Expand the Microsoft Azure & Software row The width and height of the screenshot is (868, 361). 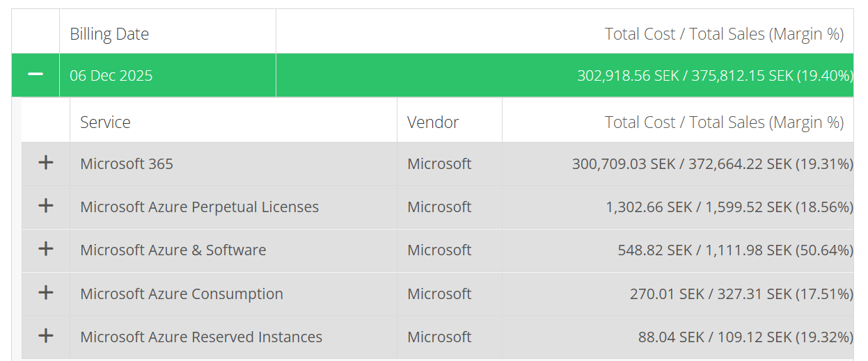pyautogui.click(x=45, y=249)
